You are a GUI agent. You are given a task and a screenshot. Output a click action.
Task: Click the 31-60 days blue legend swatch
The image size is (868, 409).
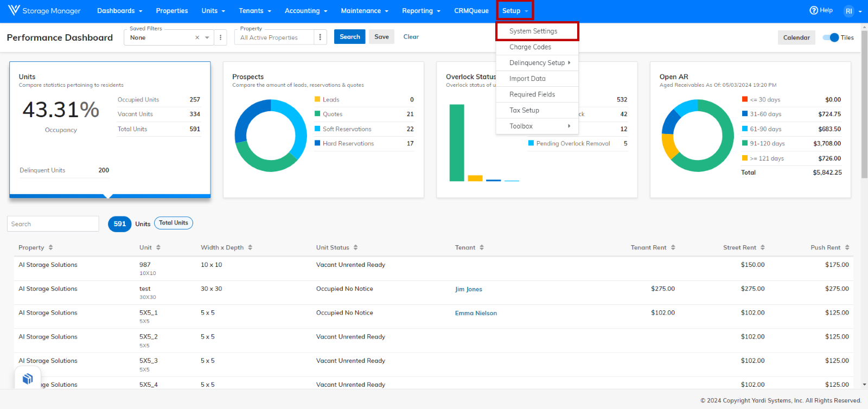745,114
